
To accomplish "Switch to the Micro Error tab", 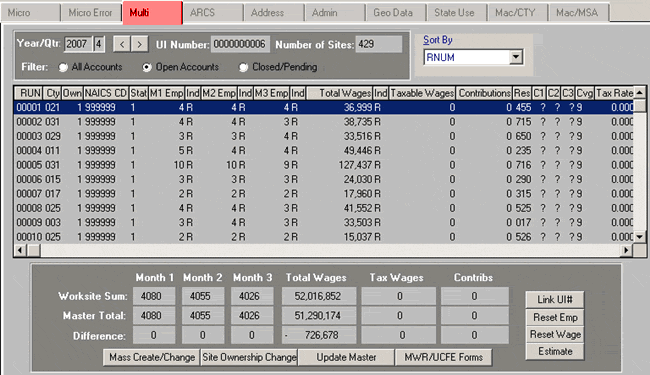I will click(x=90, y=13).
